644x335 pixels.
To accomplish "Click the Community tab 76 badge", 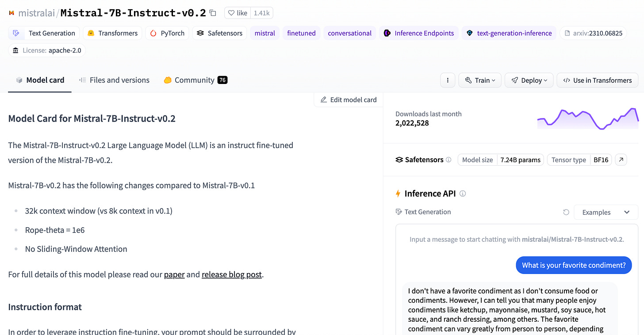I will tap(222, 80).
